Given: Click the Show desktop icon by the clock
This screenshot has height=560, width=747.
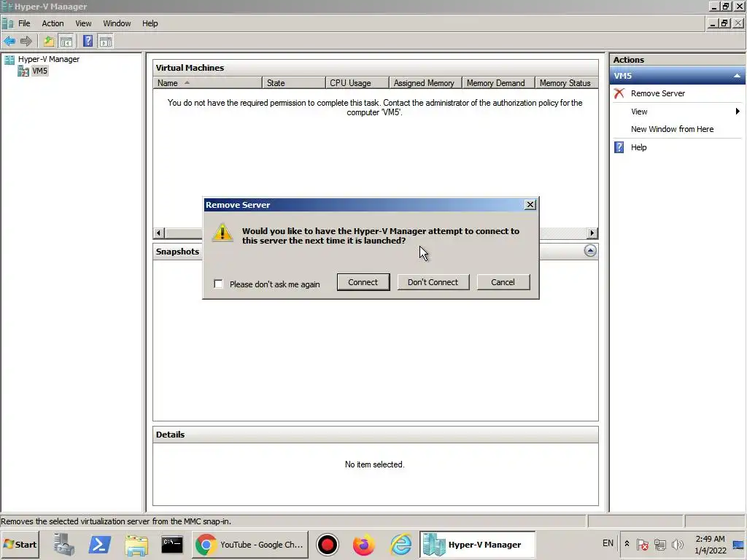Looking at the screenshot, I should coord(738,545).
